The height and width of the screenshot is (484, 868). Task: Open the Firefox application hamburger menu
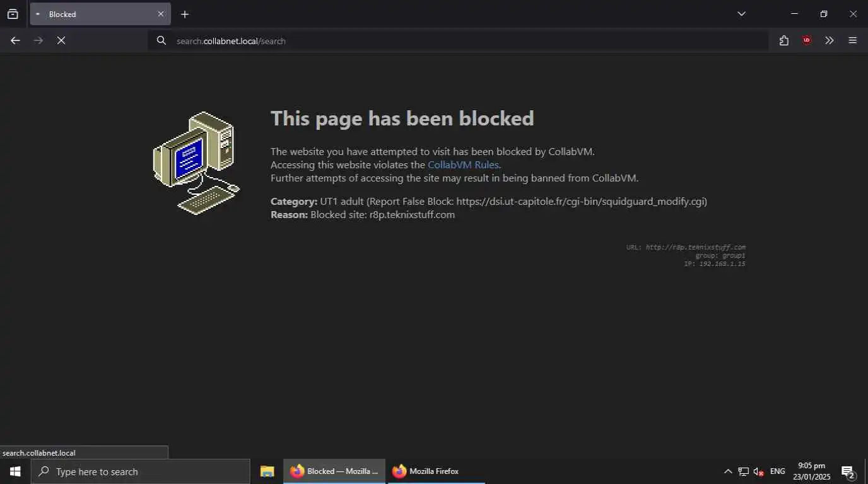point(852,40)
